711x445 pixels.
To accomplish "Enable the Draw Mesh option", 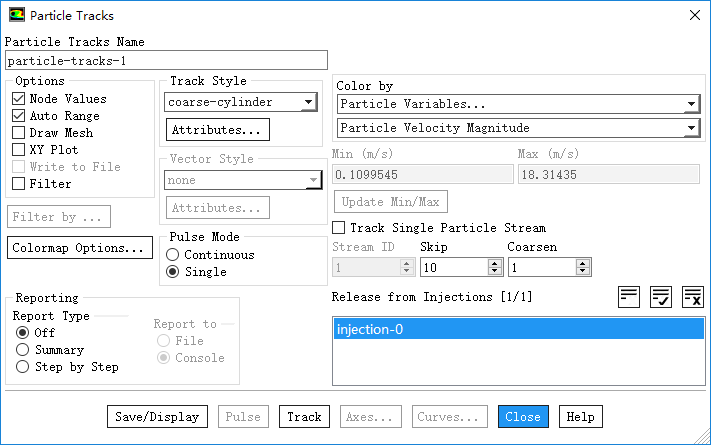I will (x=18, y=133).
